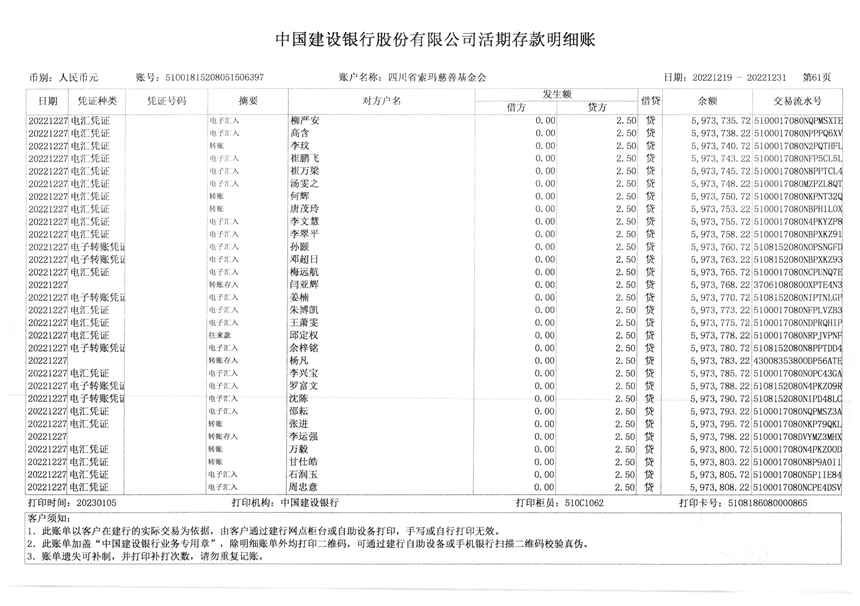
Task: Click customer notice item 3 about lost statements
Action: [145, 556]
